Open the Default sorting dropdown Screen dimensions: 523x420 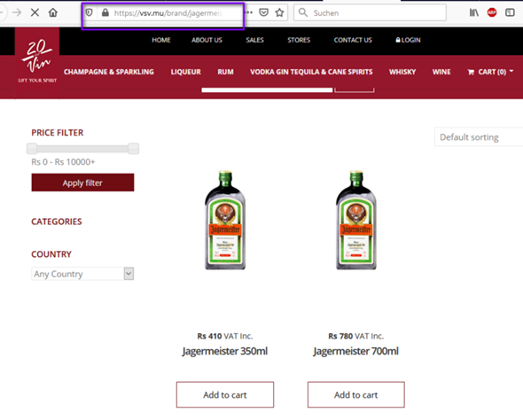pos(479,137)
